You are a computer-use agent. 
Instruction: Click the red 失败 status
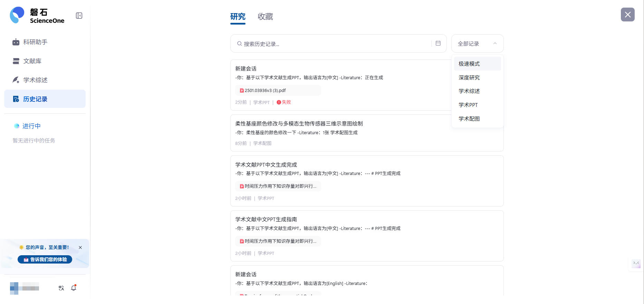pos(284,102)
